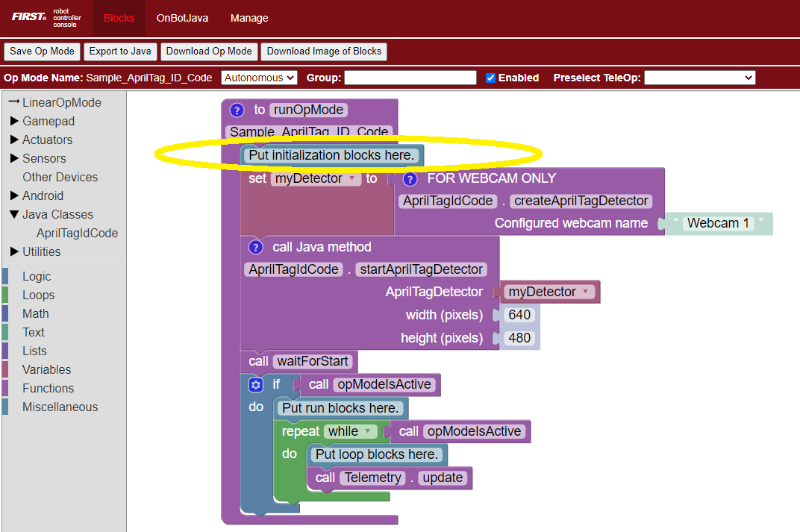Open the Manage tab
Image resolution: width=800 pixels, height=532 pixels.
click(249, 18)
